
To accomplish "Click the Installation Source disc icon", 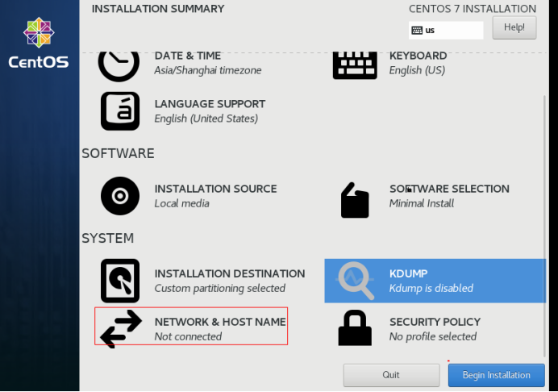I will pyautogui.click(x=120, y=196).
